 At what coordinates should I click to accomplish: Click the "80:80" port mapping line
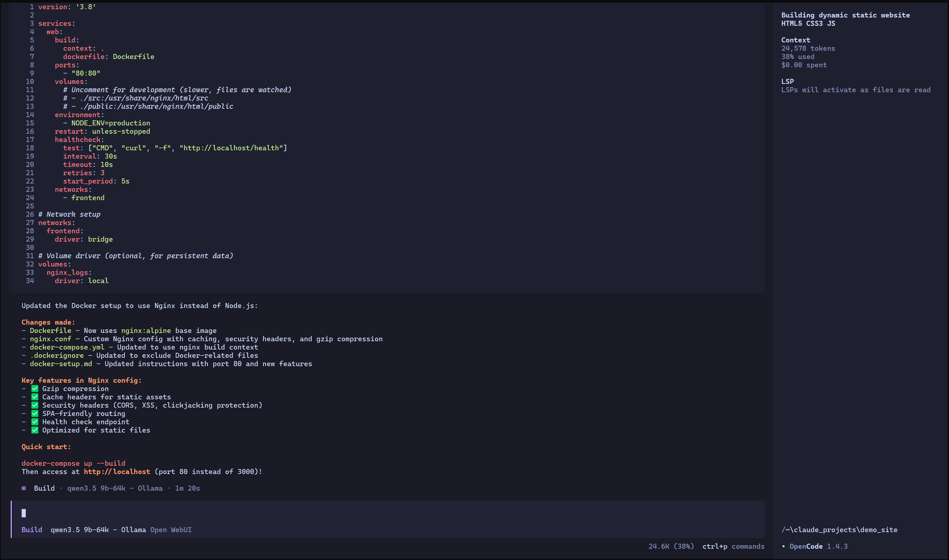tap(82, 73)
